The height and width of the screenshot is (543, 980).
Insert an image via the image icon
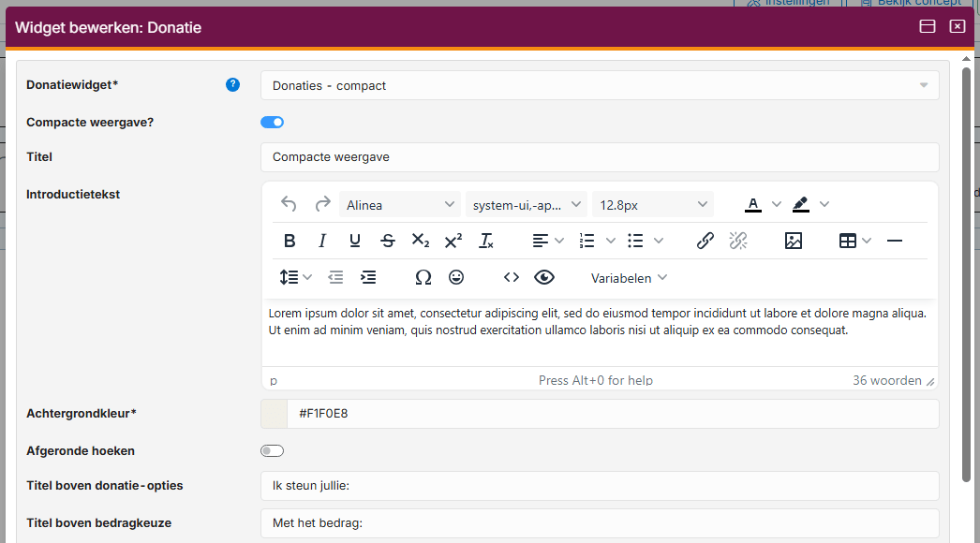pyautogui.click(x=794, y=241)
